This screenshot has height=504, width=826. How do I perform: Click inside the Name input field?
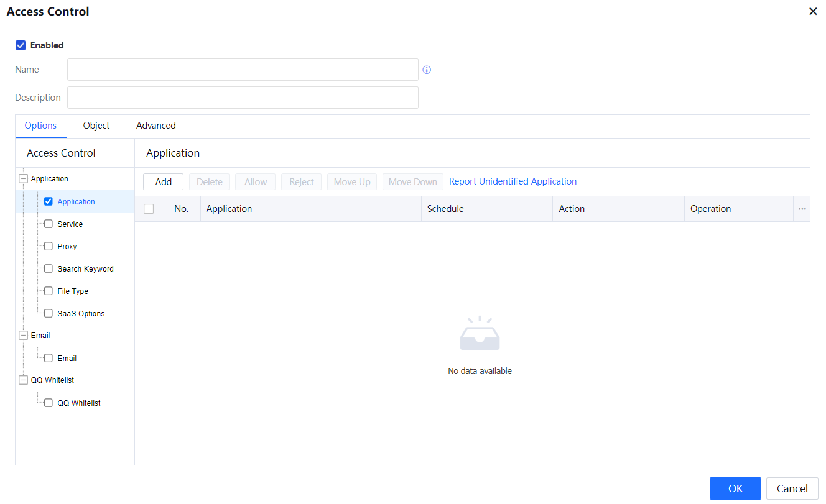[x=243, y=70]
